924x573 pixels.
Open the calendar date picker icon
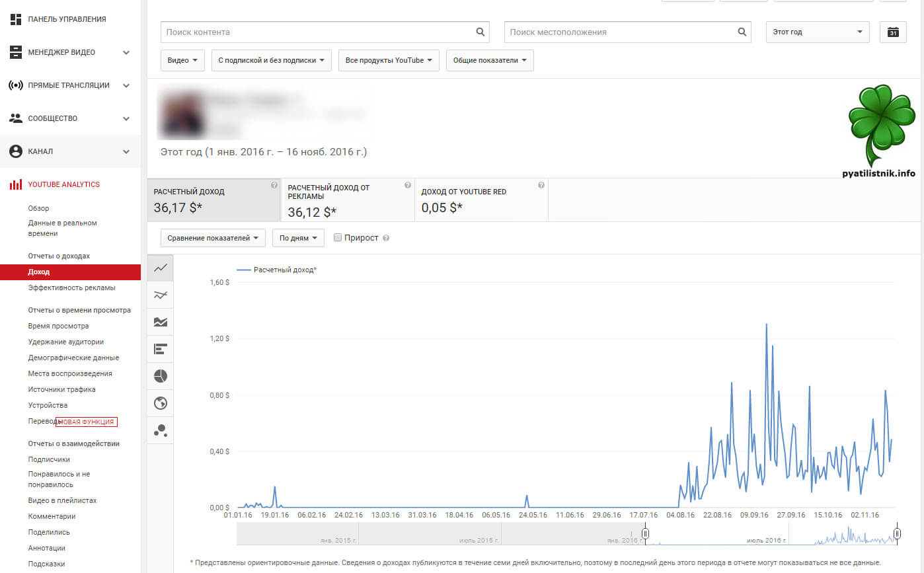(893, 32)
